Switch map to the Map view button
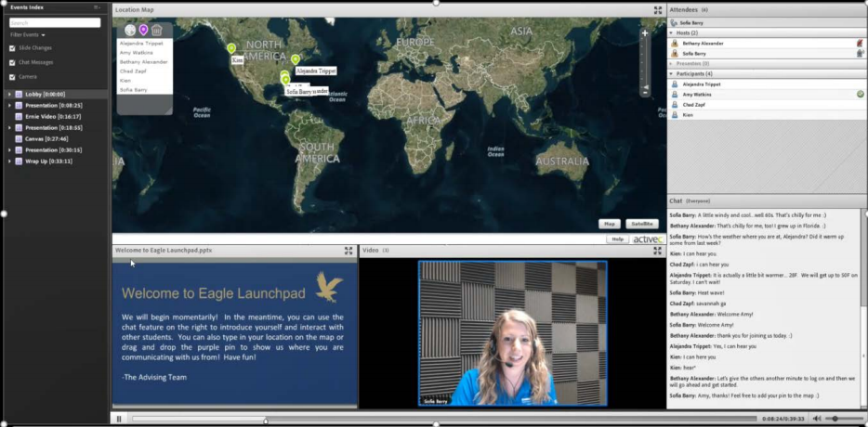The width and height of the screenshot is (868, 427). pos(609,224)
